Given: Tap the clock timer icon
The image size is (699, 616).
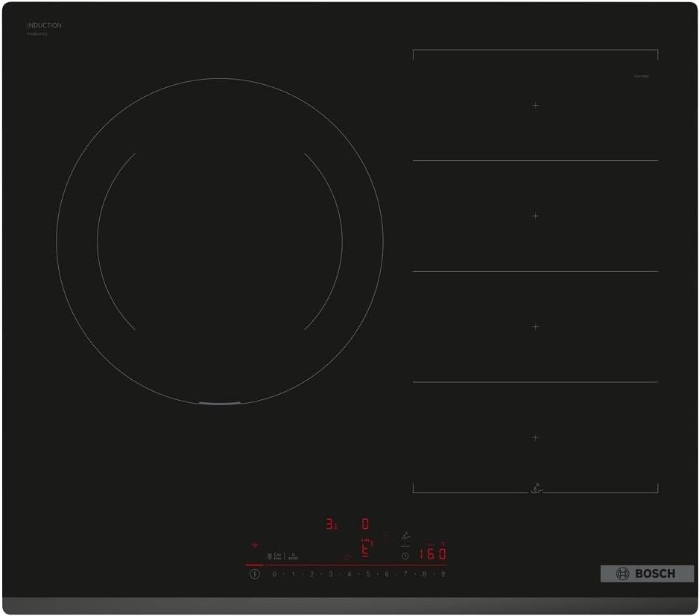Looking at the screenshot, I should click(405, 556).
